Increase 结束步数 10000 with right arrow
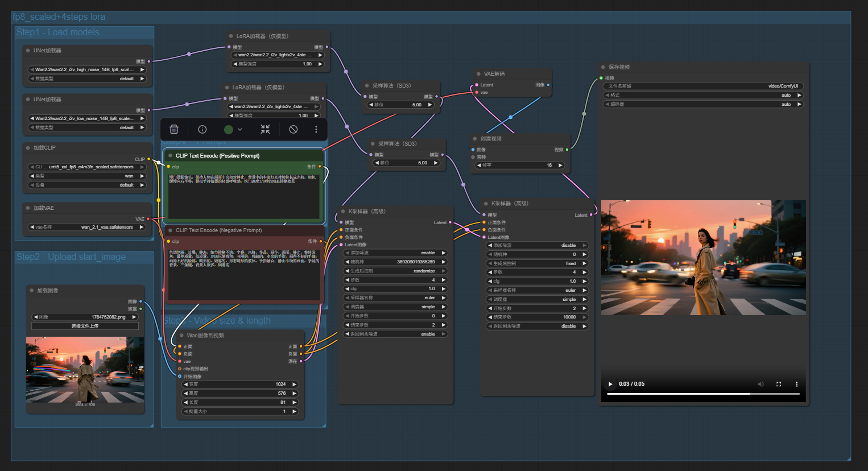 point(584,317)
